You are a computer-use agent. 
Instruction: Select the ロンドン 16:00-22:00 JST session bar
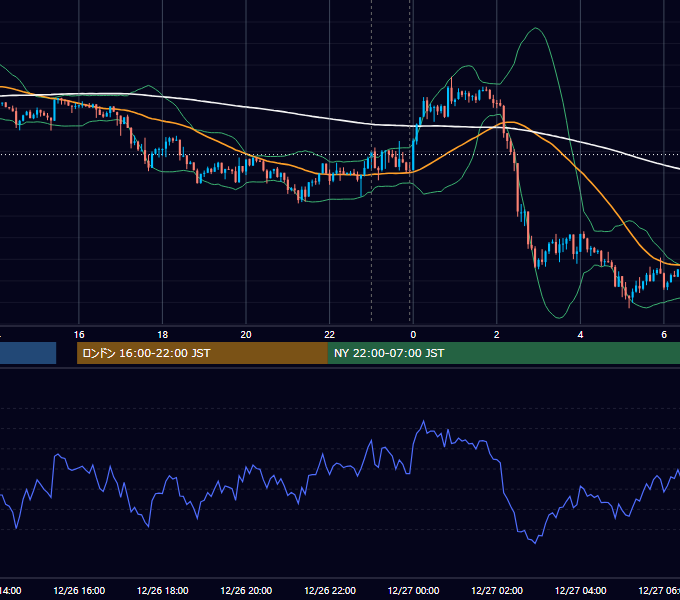[x=202, y=353]
